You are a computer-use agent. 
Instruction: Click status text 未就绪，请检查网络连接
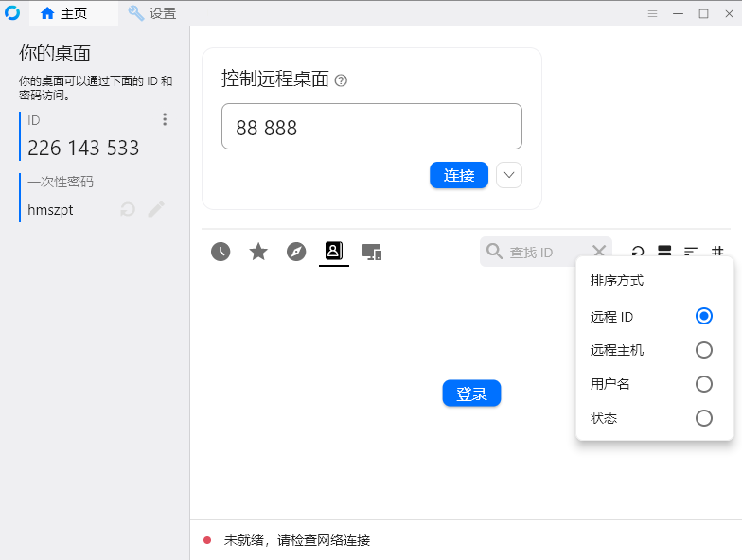click(x=297, y=540)
